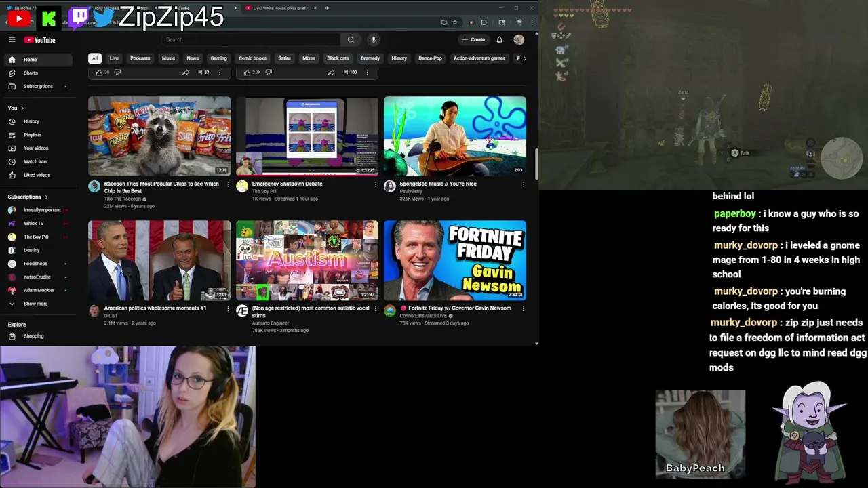The image size is (868, 488).
Task: Open Shopping under Explore
Action: [x=37, y=336]
